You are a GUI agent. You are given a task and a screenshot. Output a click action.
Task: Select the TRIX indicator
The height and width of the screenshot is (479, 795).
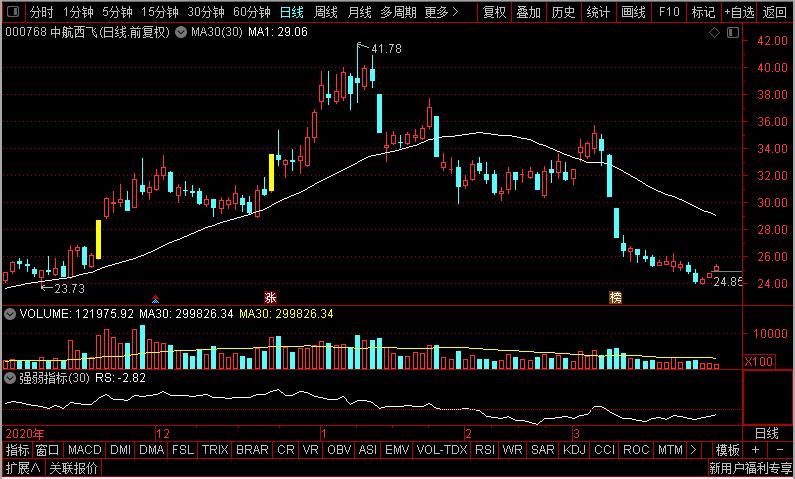(x=215, y=450)
